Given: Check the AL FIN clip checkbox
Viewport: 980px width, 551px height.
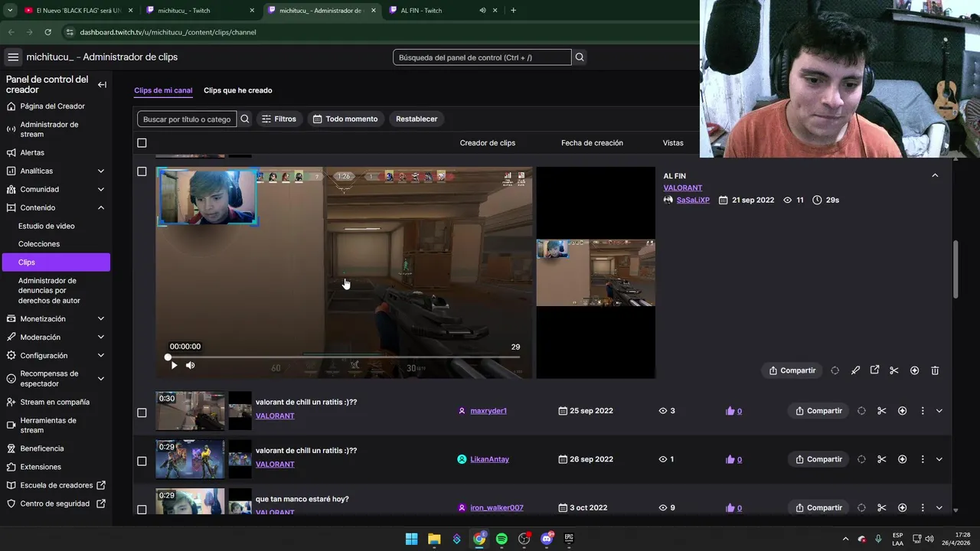Looking at the screenshot, I should 142,171.
